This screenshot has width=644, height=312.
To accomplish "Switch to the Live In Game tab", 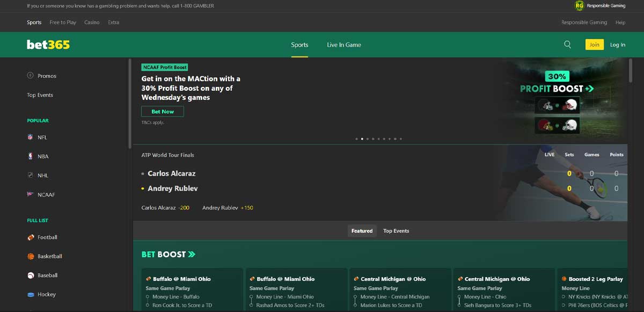I will point(344,45).
